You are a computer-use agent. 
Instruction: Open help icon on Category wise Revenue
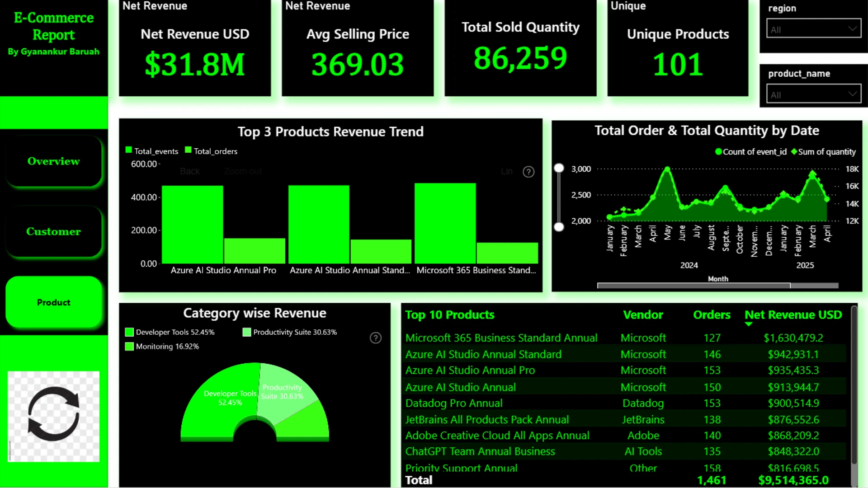376,338
